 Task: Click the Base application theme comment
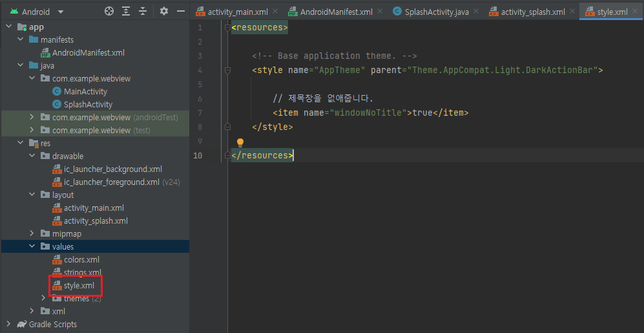point(335,56)
